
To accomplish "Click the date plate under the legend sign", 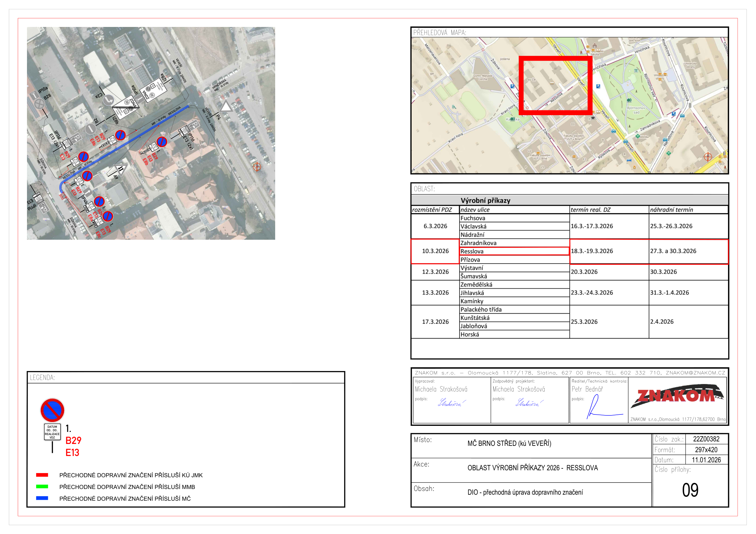I will tap(52, 432).
